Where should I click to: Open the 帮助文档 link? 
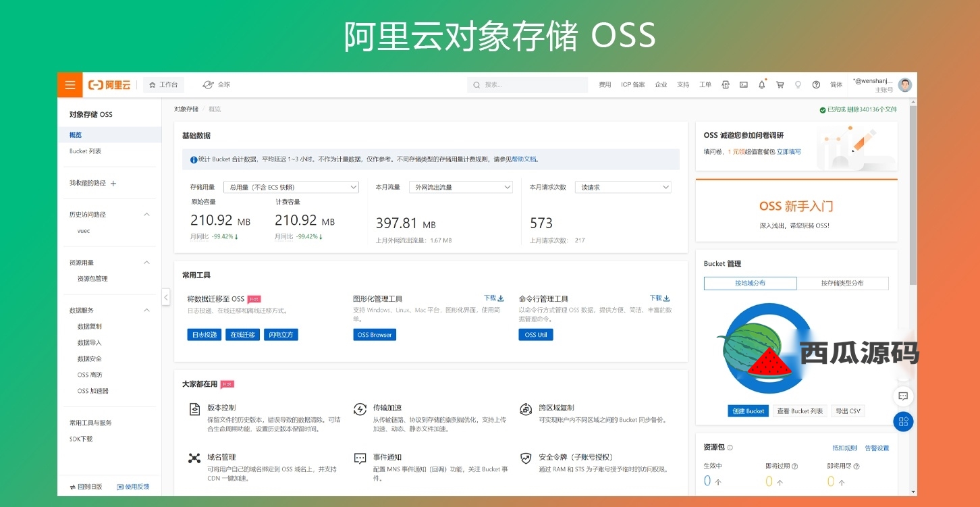pyautogui.click(x=524, y=159)
